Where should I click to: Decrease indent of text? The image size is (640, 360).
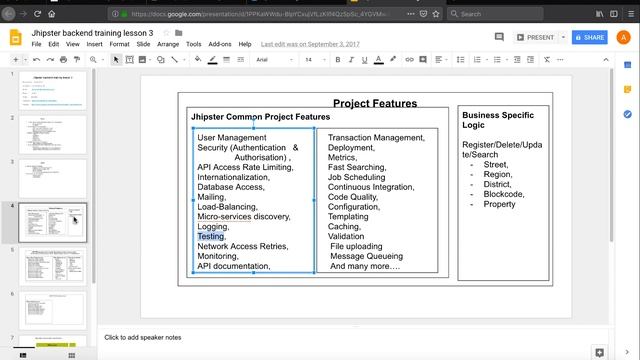(517, 60)
